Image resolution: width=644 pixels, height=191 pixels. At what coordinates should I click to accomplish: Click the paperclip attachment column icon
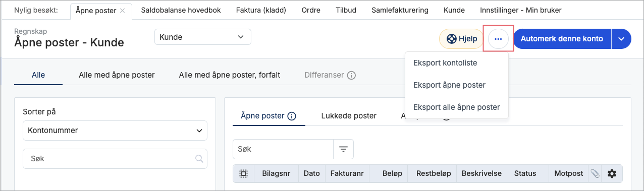pos(595,173)
